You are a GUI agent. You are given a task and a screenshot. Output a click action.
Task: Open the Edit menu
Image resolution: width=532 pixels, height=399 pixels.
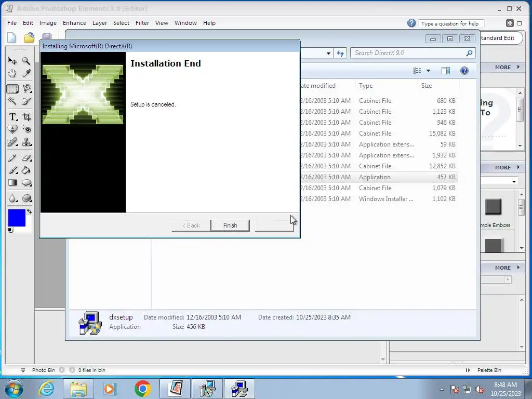[28, 23]
